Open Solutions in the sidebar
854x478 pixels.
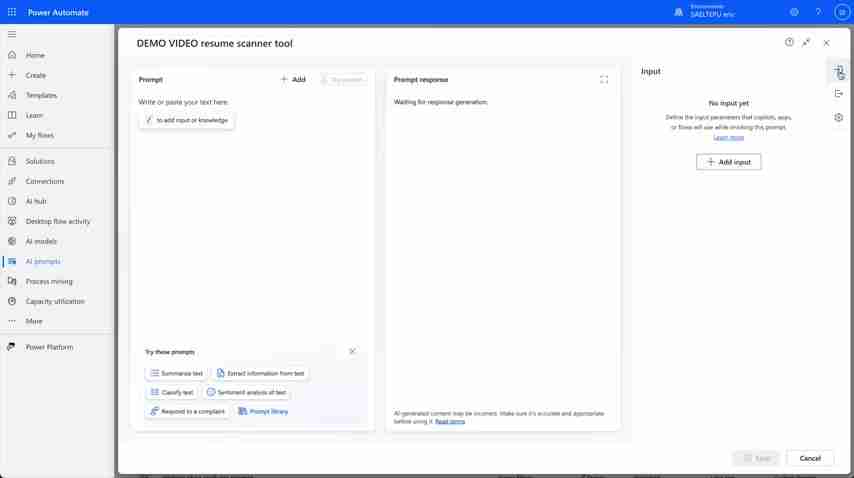(x=40, y=161)
